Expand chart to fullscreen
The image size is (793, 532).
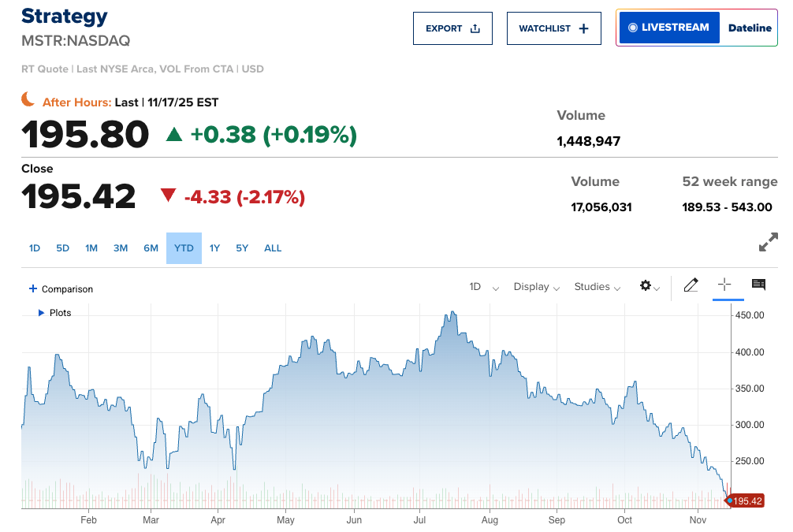coord(768,243)
